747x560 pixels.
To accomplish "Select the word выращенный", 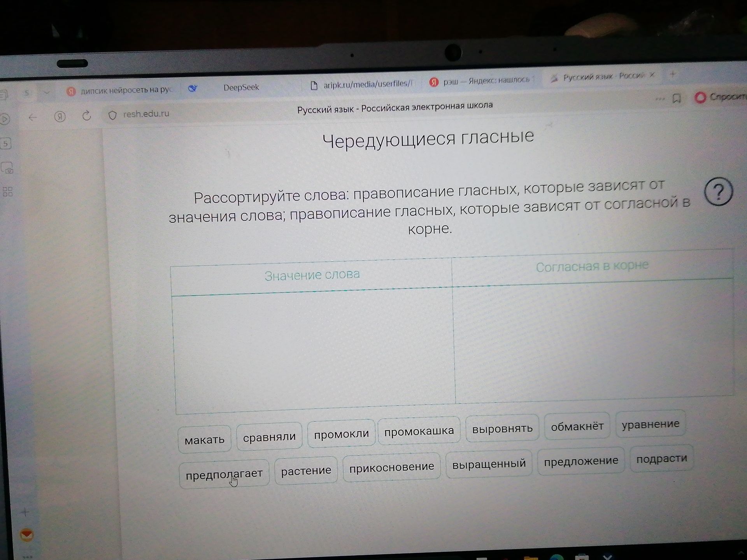I will pyautogui.click(x=489, y=464).
